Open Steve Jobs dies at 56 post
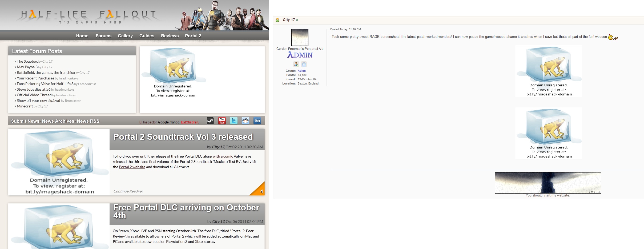This screenshot has width=644, height=249. 34,89
